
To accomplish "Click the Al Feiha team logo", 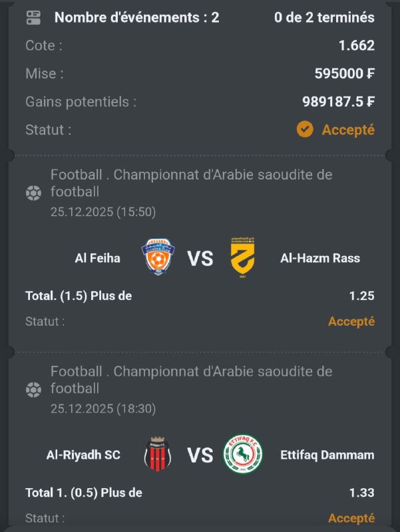I will click(158, 258).
